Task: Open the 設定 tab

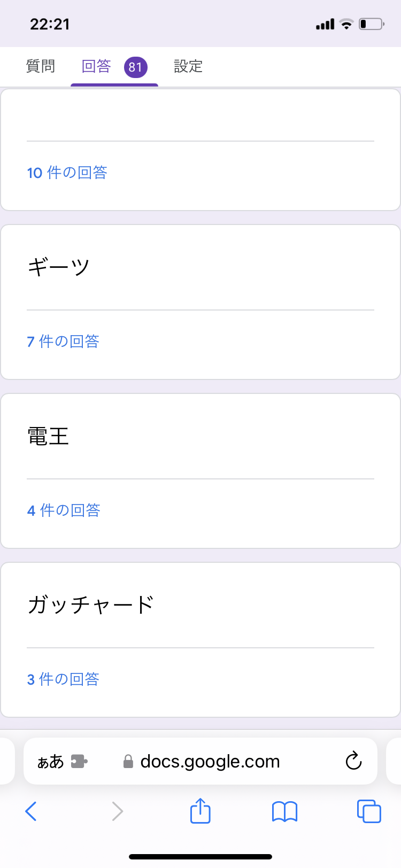Action: tap(188, 66)
